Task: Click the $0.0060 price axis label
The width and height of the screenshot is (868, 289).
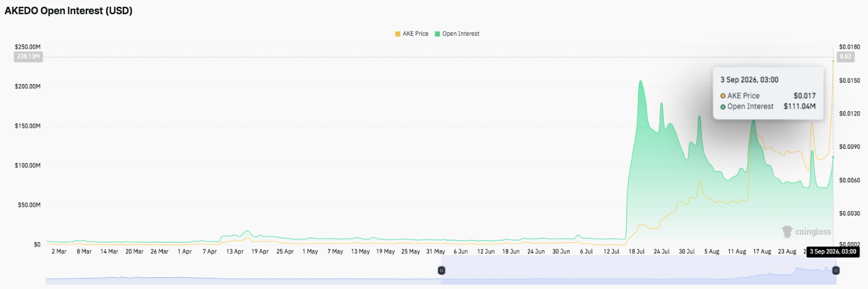Action: [x=850, y=180]
